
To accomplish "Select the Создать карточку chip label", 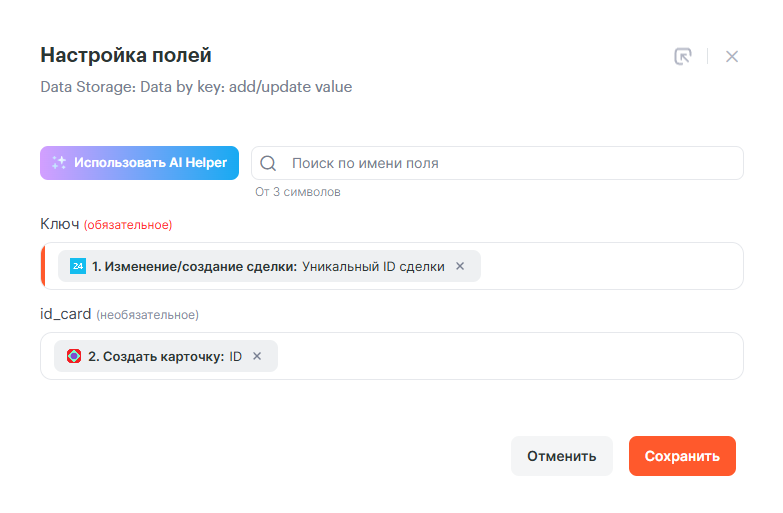I will click(x=156, y=357).
